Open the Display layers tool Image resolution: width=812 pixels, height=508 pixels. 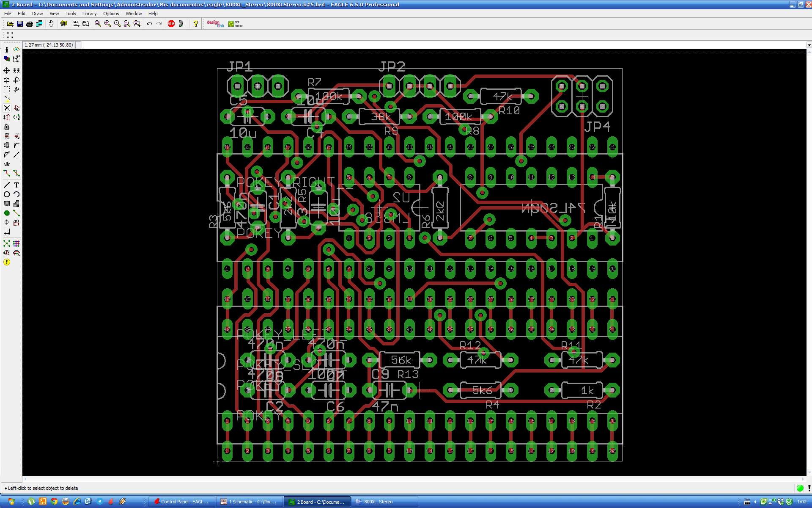point(7,58)
